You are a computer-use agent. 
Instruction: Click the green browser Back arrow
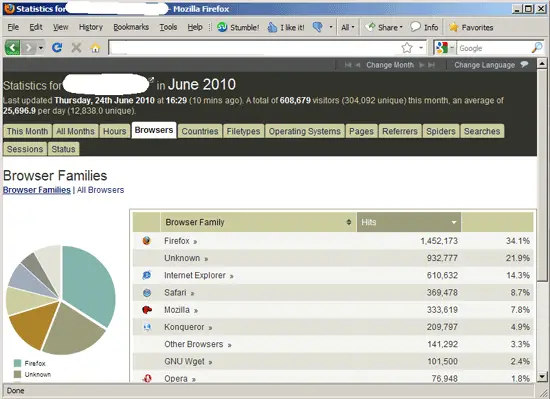13,48
